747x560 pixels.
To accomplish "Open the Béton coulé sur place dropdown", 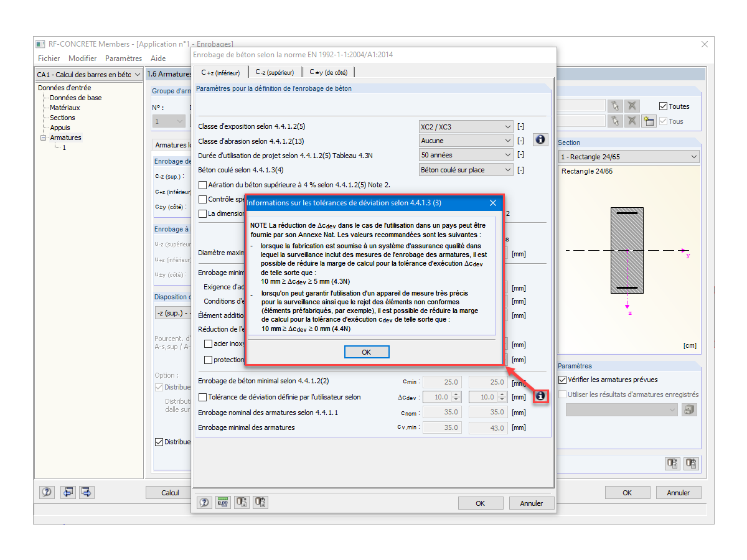I will coord(466,169).
